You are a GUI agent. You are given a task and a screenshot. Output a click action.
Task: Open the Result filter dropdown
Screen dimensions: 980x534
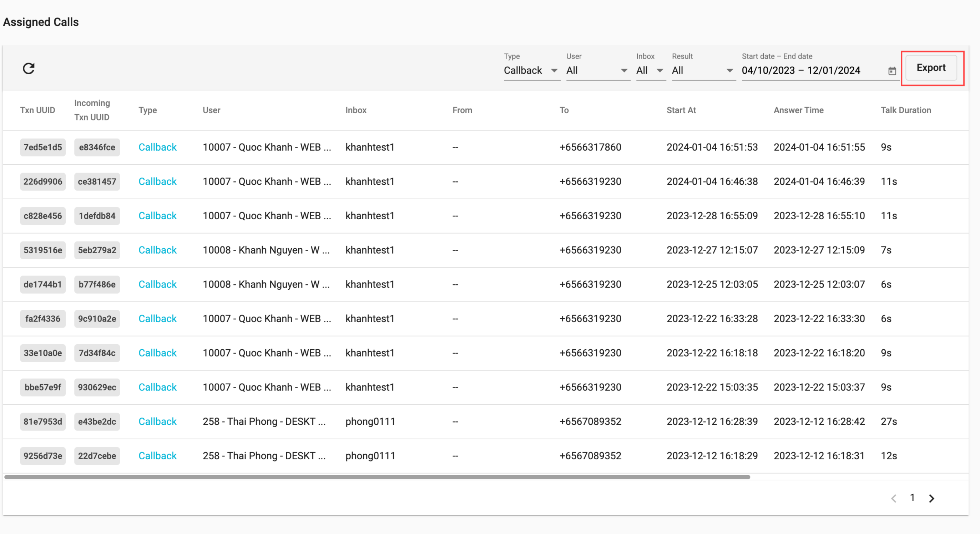704,70
